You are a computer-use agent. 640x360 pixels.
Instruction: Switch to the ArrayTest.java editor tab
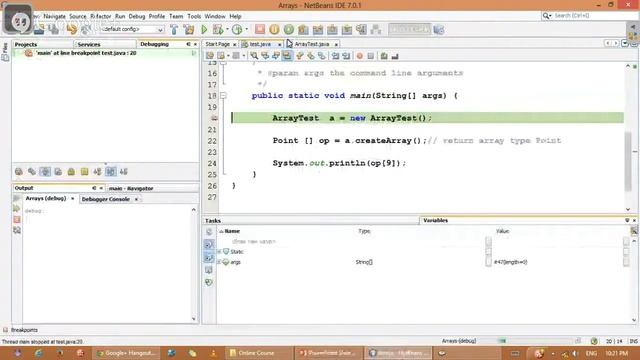pyautogui.click(x=311, y=44)
